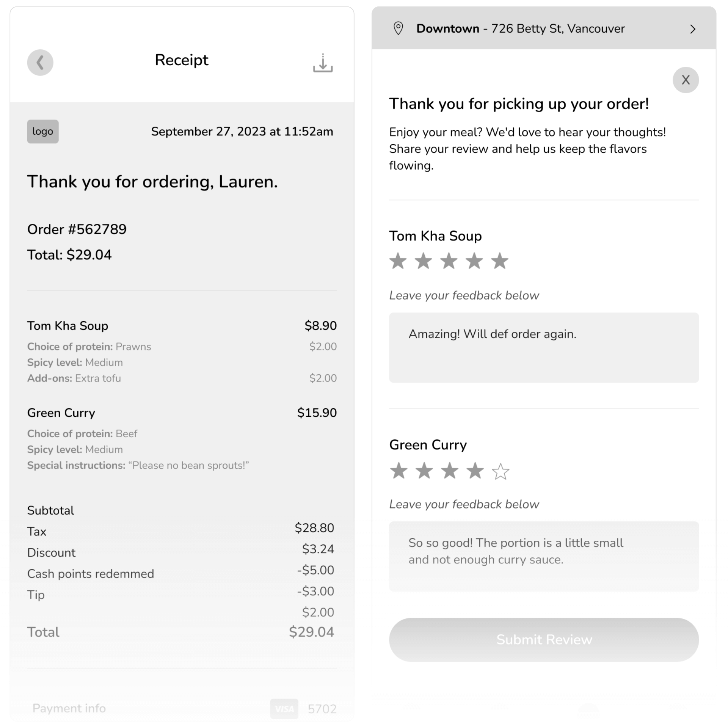728x728 pixels.
Task: Click the Green Curry feedback text box
Action: click(x=544, y=556)
